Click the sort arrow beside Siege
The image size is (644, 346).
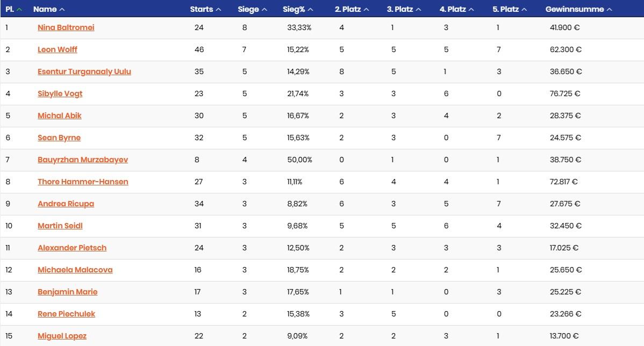[x=264, y=10]
